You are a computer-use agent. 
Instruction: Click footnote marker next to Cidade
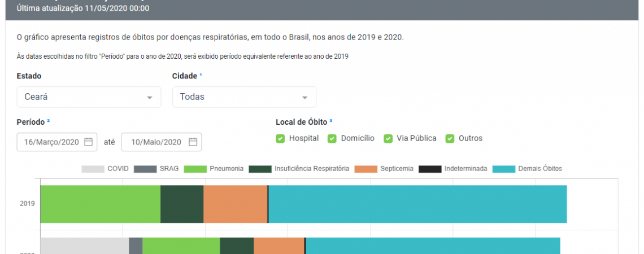pos(201,75)
